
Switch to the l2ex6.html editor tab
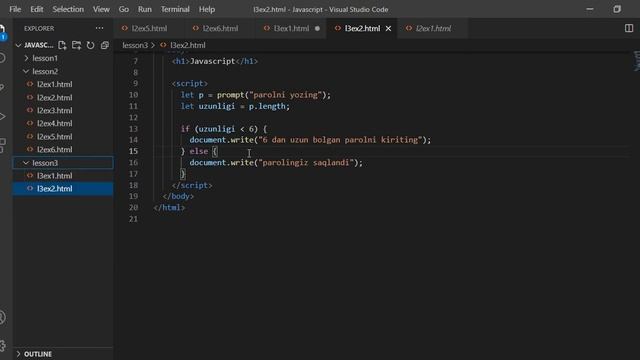tap(220, 28)
